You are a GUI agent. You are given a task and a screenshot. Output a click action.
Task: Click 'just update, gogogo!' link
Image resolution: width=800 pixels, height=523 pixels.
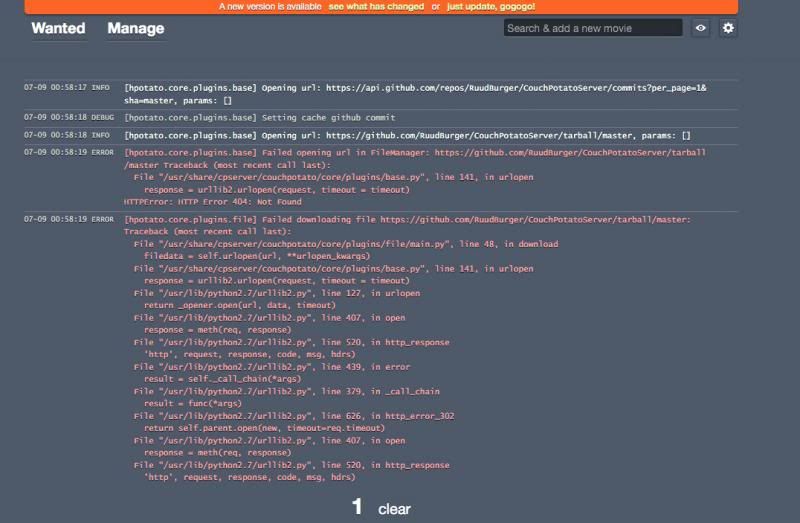point(488,6)
